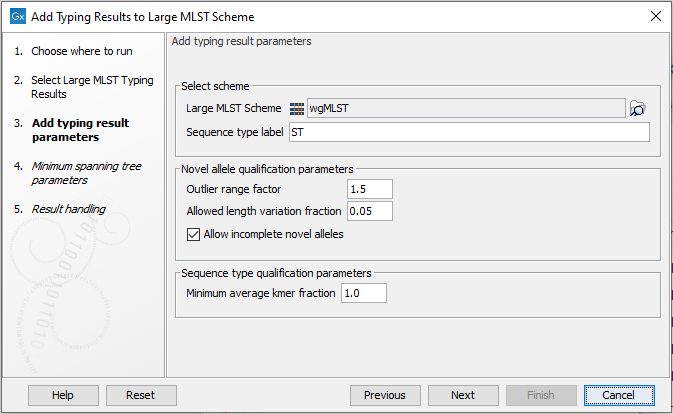Close the Add Typing Results dialog
This screenshot has height=414, width=673.
(655, 17)
